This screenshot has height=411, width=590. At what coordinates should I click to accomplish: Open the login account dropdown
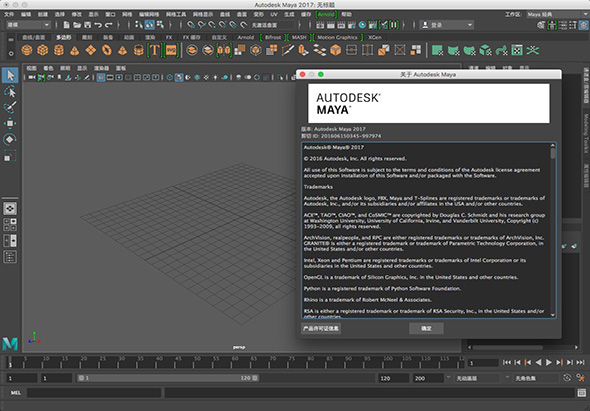[x=447, y=25]
